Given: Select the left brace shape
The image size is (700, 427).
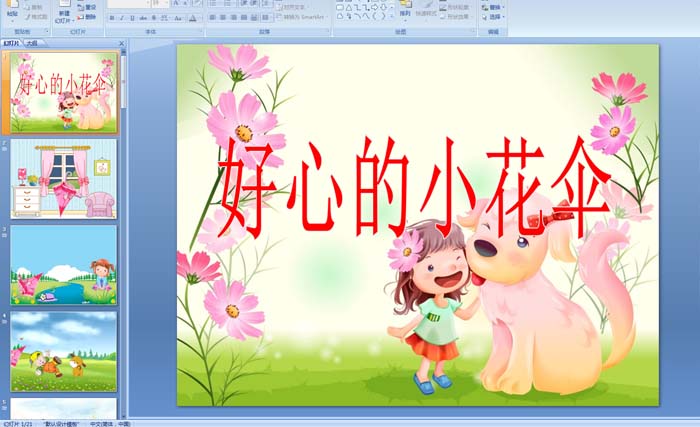Looking at the screenshot, I should pos(374,16).
